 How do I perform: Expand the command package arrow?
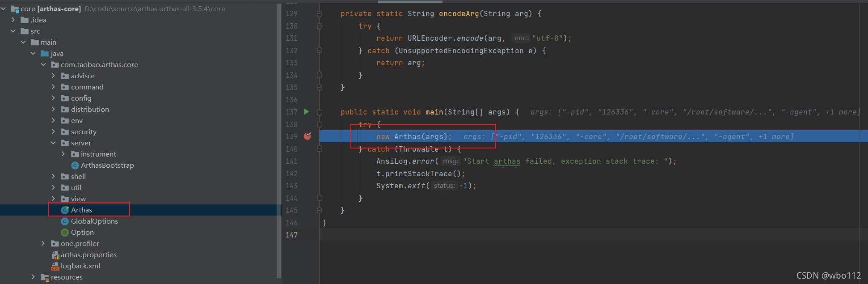click(x=53, y=87)
